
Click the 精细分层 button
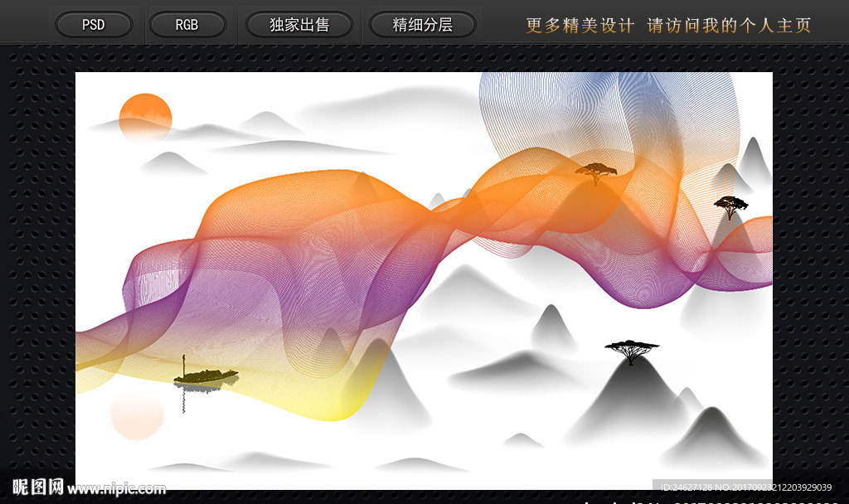423,25
